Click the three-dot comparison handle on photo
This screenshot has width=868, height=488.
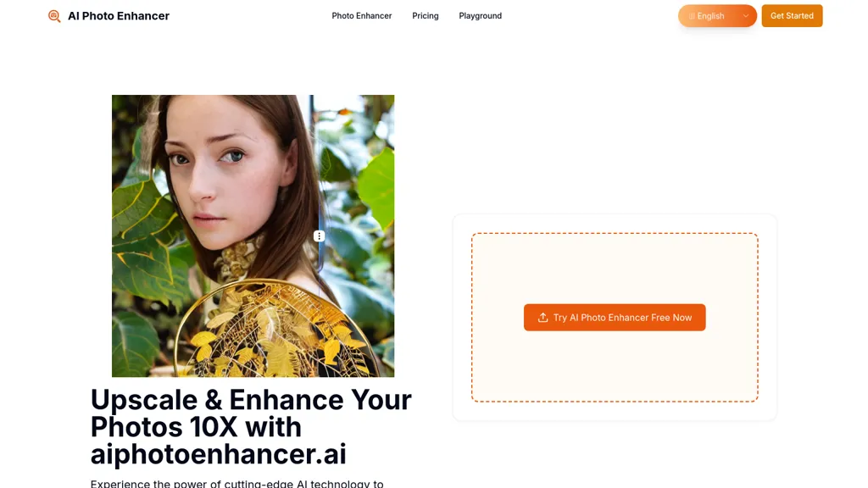(319, 236)
